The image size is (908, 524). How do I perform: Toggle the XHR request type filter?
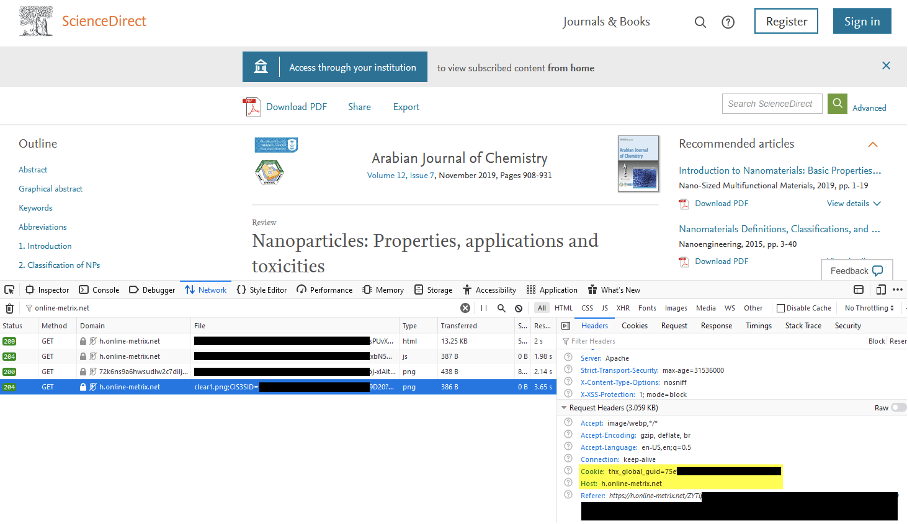623,308
